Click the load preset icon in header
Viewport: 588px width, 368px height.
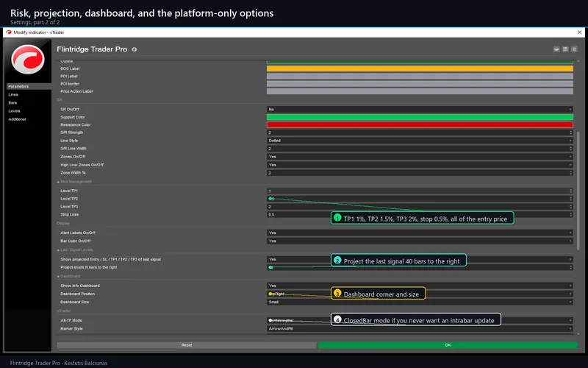point(556,49)
